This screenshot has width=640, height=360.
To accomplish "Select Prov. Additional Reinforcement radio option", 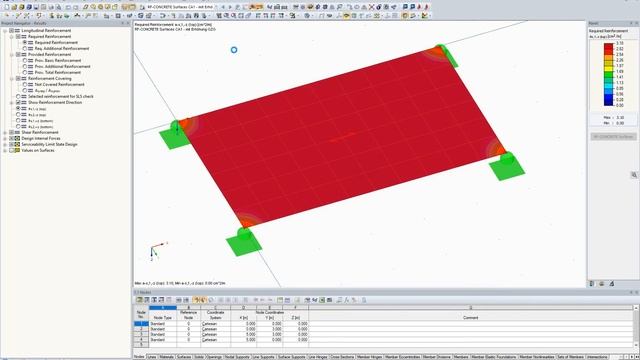I will point(25,67).
